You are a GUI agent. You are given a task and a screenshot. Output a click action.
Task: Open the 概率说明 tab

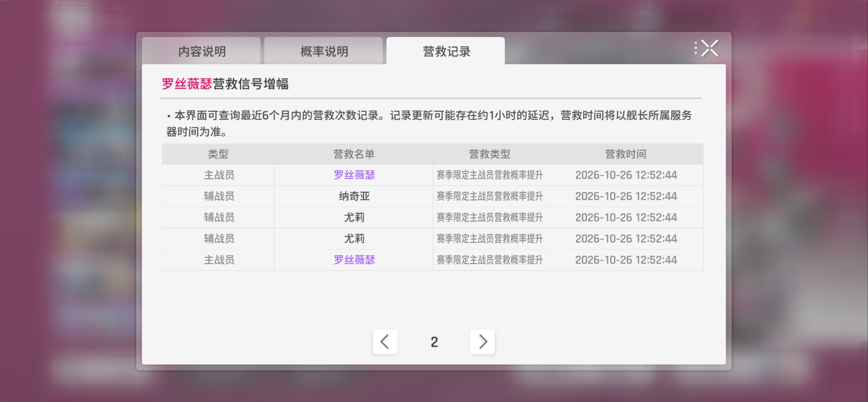click(324, 51)
